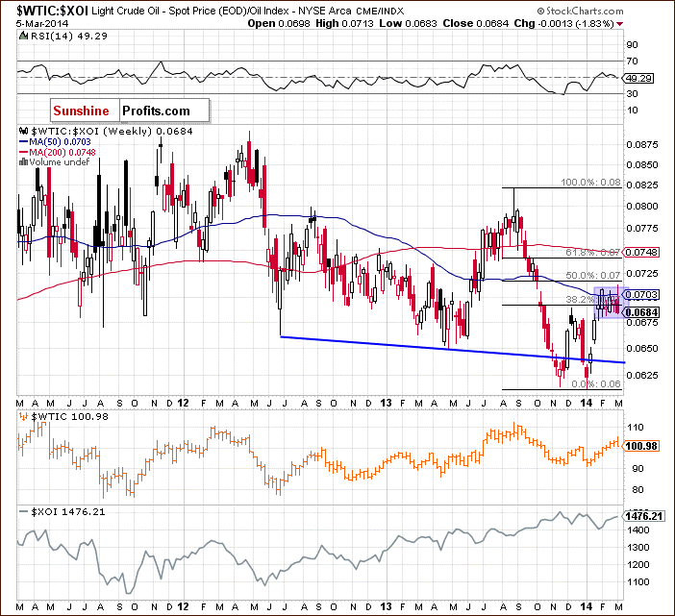The height and width of the screenshot is (616, 675).
Task: Click the $WTIC 100.98 panel label
Action: 70,416
